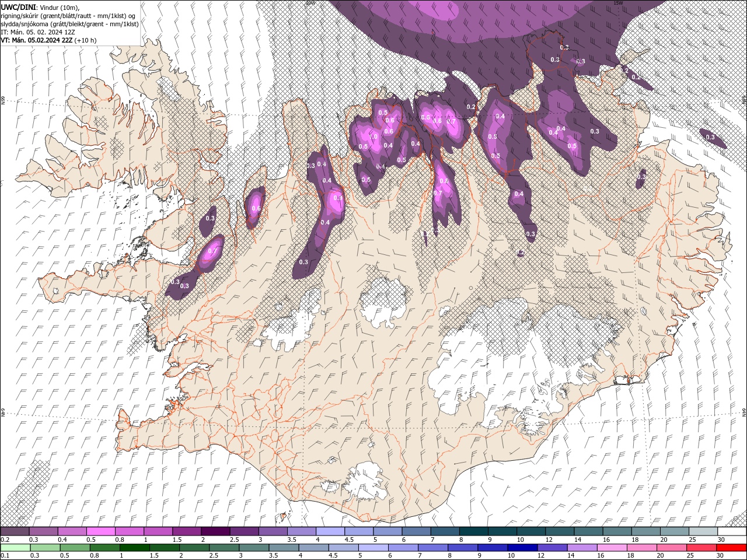
Task: Click the white snow swatch after the 30 label
Action: (732, 531)
